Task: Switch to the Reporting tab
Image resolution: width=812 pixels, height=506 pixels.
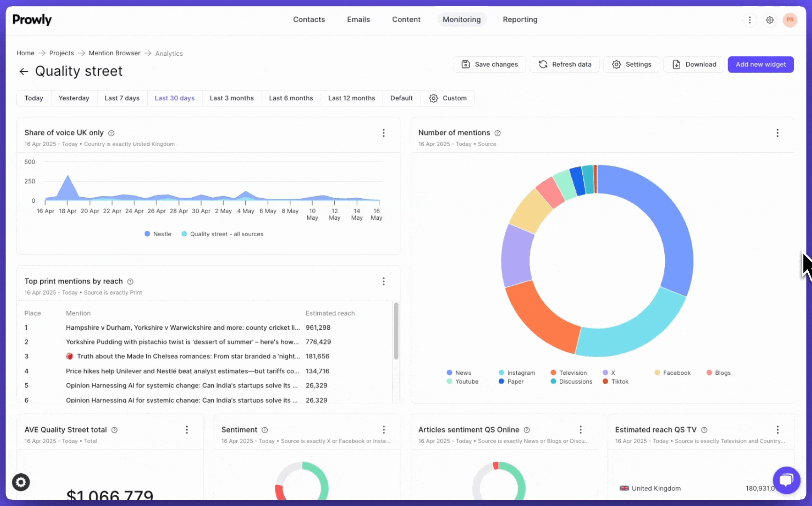Action: [520, 19]
